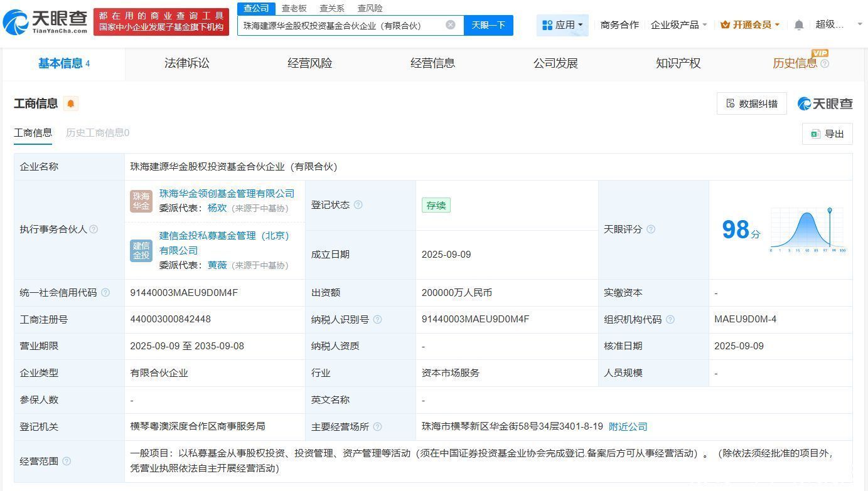
Task: Click help icon beside 登记状态
Action: point(358,205)
